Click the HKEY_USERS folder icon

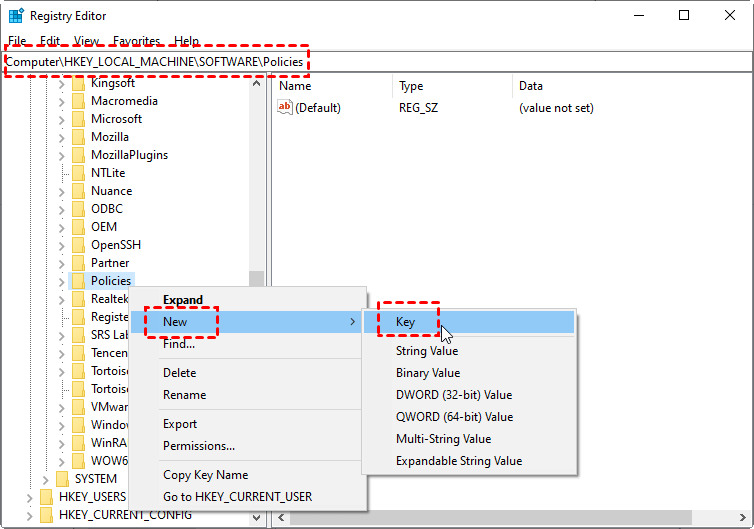(x=46, y=497)
